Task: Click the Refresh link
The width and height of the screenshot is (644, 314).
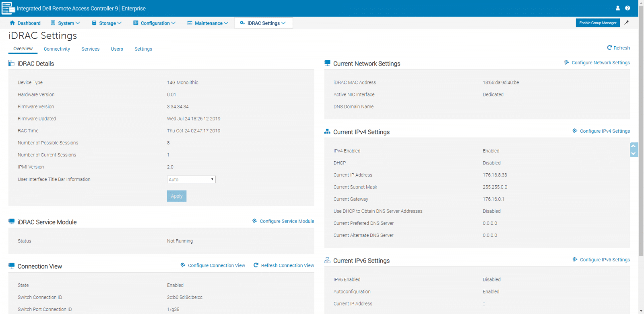Action: 621,48
